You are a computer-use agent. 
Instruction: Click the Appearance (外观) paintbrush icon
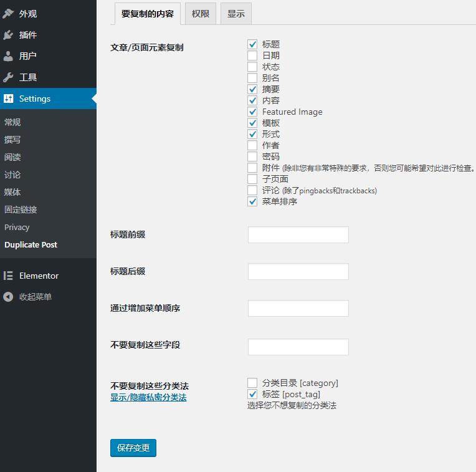tap(8, 14)
